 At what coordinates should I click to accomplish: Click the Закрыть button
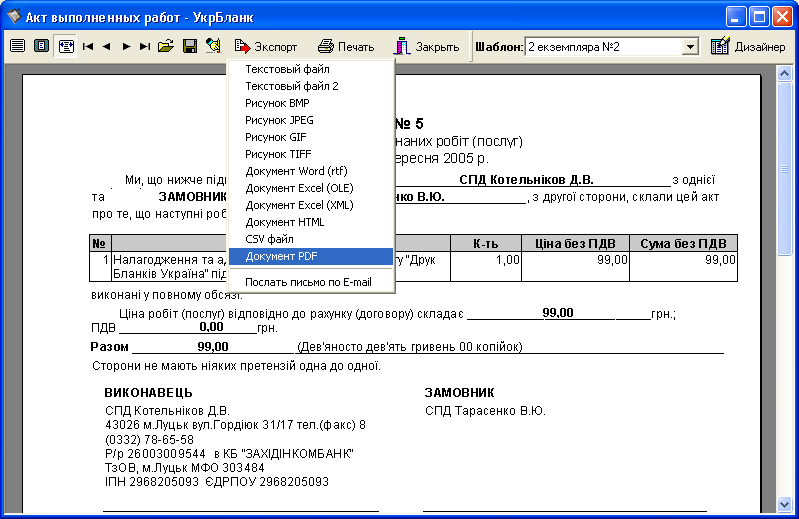(427, 46)
